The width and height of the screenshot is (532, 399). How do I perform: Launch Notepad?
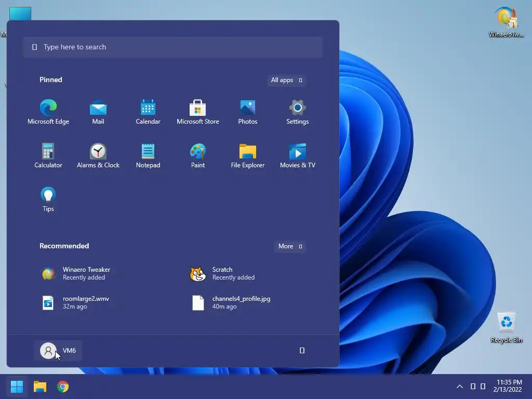tap(148, 156)
